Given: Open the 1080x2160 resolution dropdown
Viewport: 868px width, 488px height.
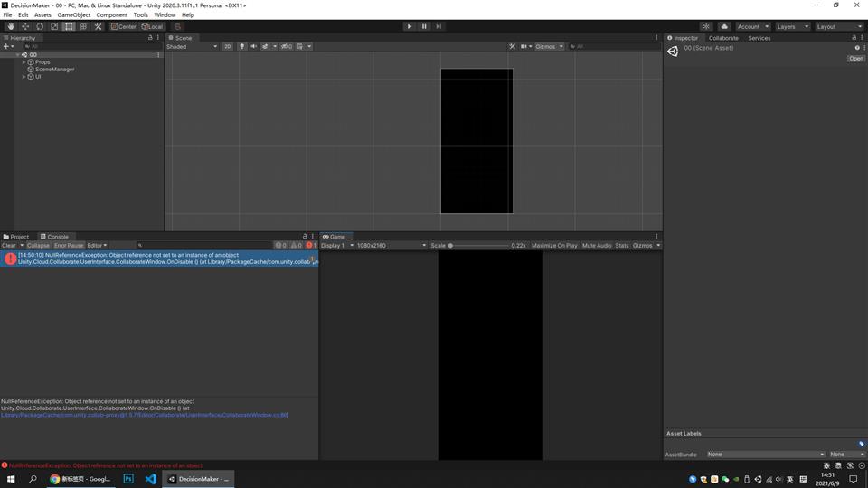Looking at the screenshot, I should (392, 245).
